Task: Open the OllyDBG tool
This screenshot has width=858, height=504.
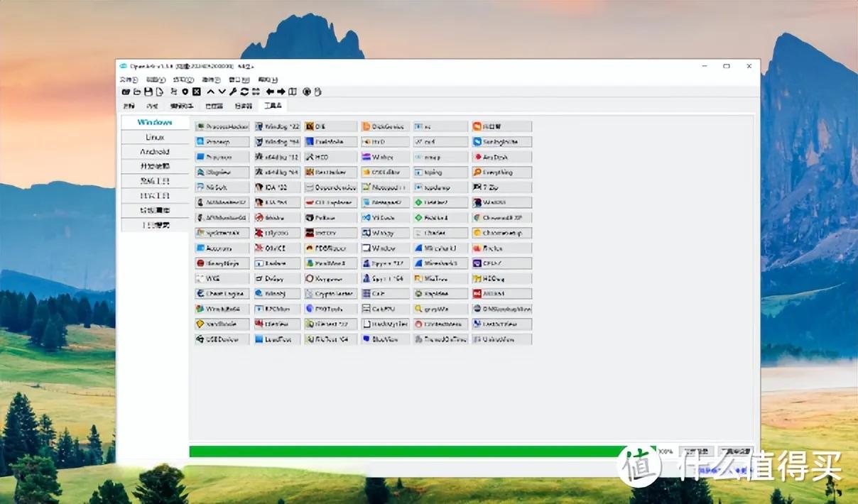Action: pos(277,233)
